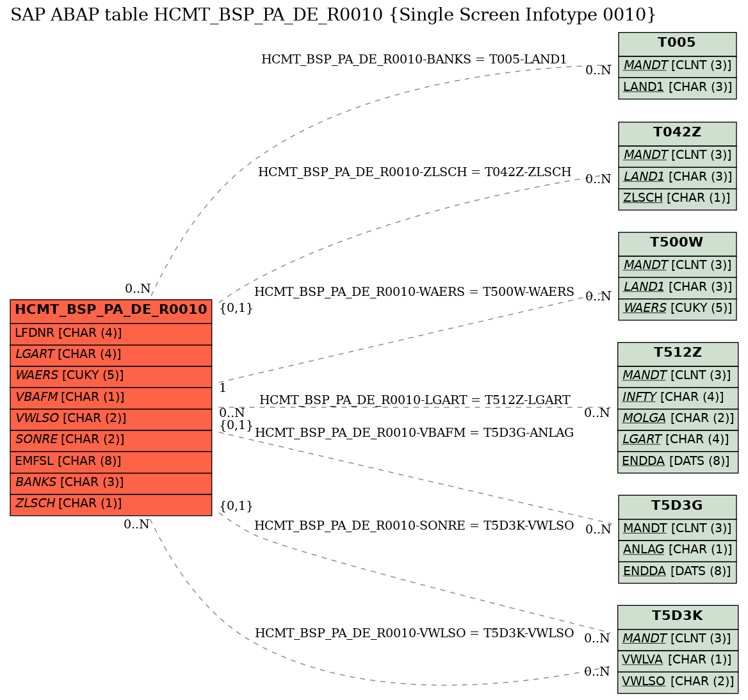Image resolution: width=748 pixels, height=700 pixels.
Task: Select WAERS [CUKY (5)] in main table
Action: click(x=111, y=377)
